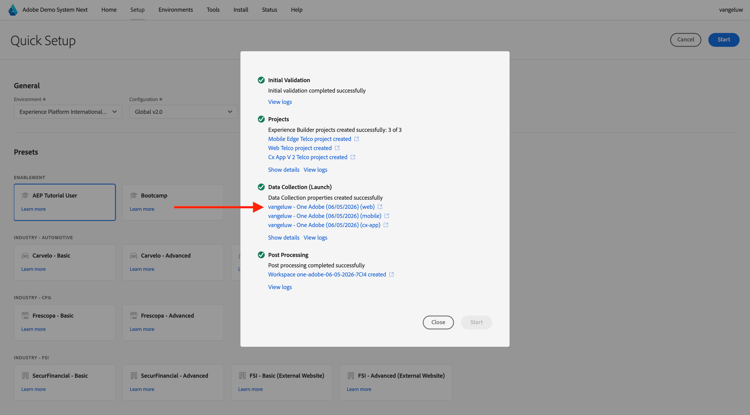Click green check icon for Projects
The image size is (750, 415).
tap(261, 119)
